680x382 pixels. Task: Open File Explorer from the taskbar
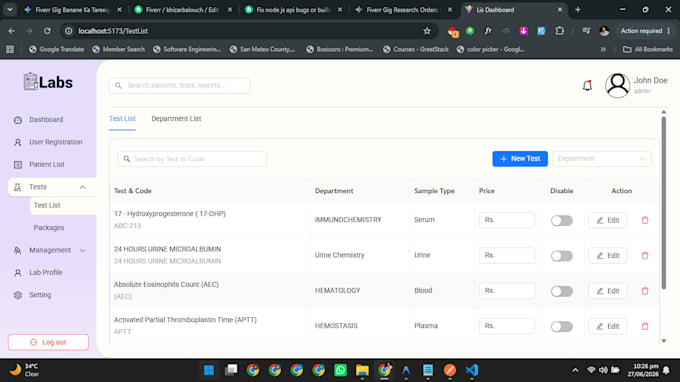click(362, 370)
